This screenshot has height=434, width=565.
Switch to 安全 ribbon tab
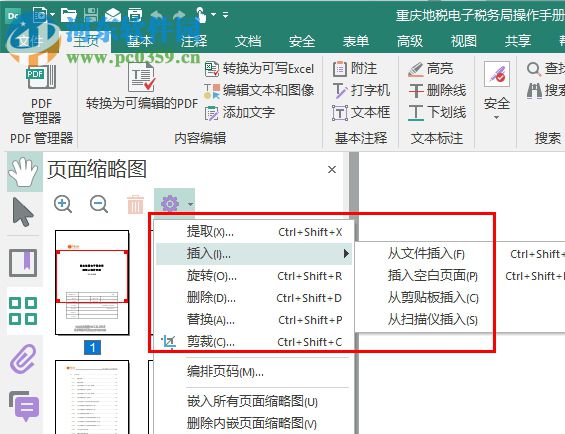302,41
